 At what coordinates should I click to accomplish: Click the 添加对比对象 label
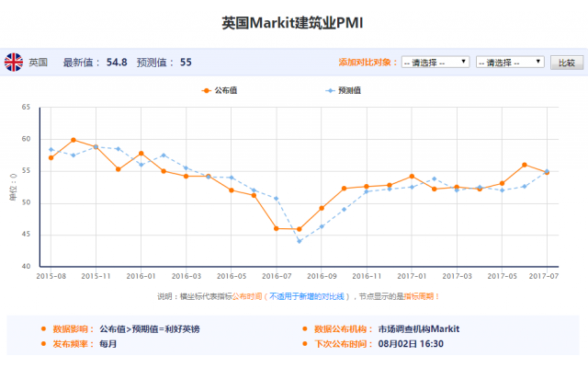point(367,63)
